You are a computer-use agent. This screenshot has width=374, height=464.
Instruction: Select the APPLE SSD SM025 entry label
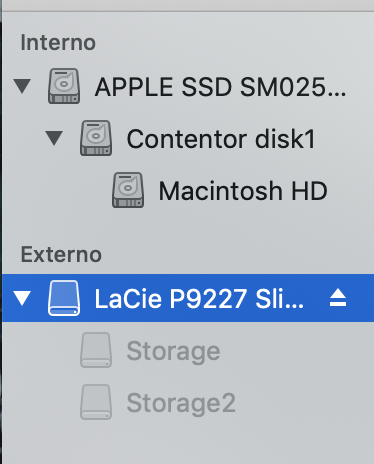(x=220, y=87)
